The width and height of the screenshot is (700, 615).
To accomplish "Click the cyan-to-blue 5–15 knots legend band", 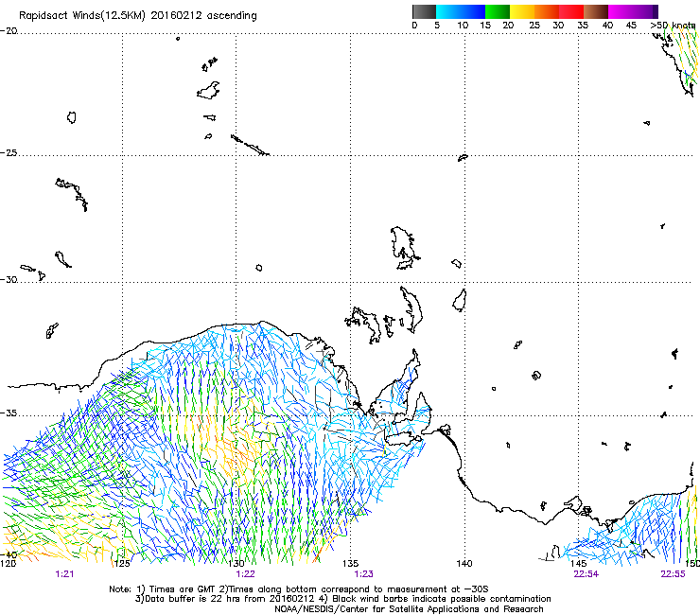I will (x=461, y=11).
